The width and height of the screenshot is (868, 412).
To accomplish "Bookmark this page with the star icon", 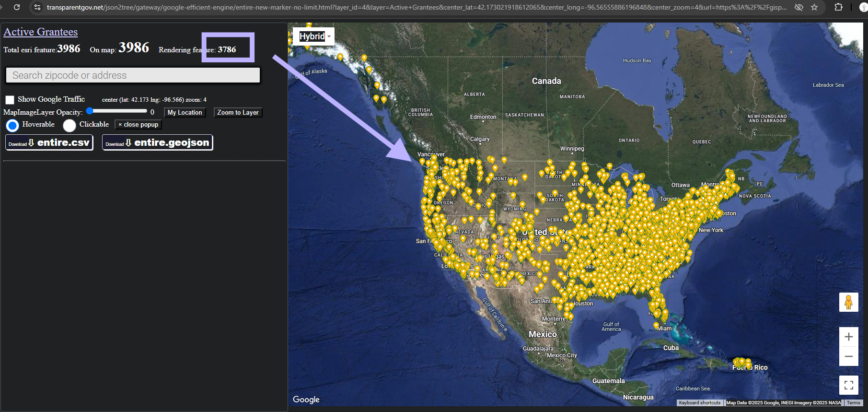I will click(x=814, y=7).
